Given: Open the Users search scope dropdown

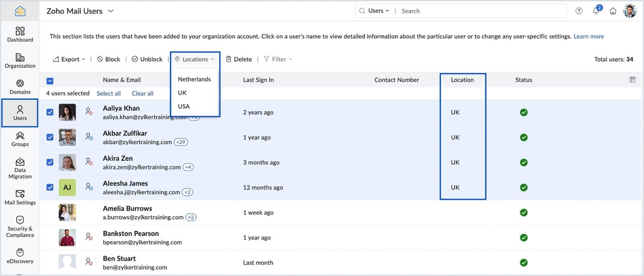Looking at the screenshot, I should click(378, 11).
